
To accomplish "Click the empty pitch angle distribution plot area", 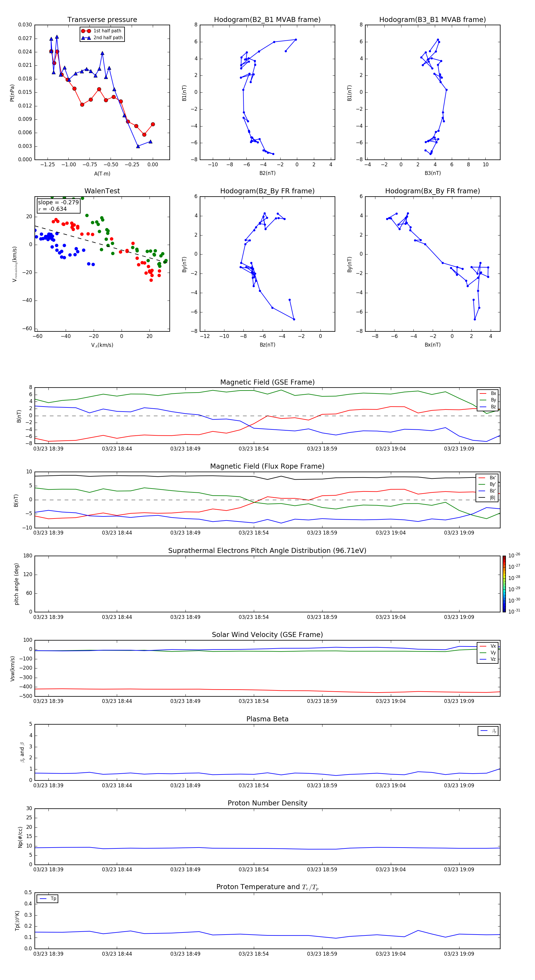I will point(267,584).
